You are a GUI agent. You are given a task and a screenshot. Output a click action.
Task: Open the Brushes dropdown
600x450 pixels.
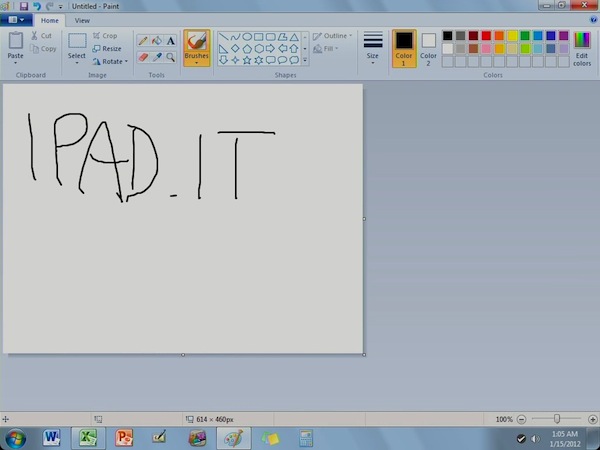click(197, 62)
